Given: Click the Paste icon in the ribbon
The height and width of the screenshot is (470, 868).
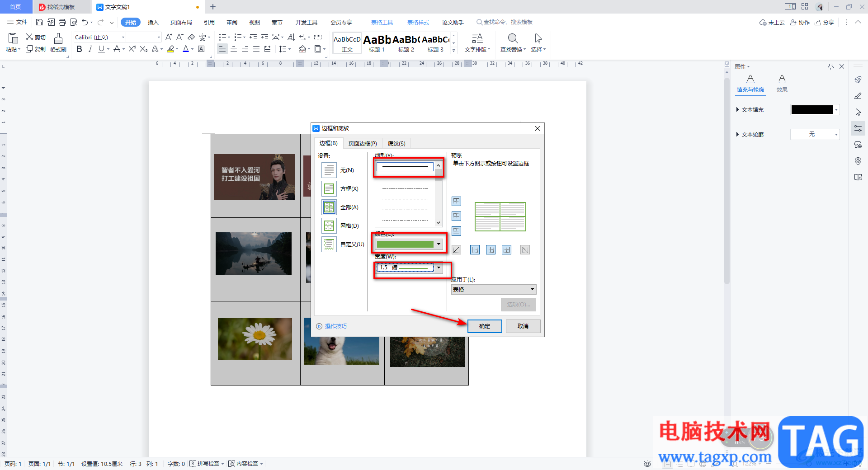Looking at the screenshot, I should tap(13, 38).
